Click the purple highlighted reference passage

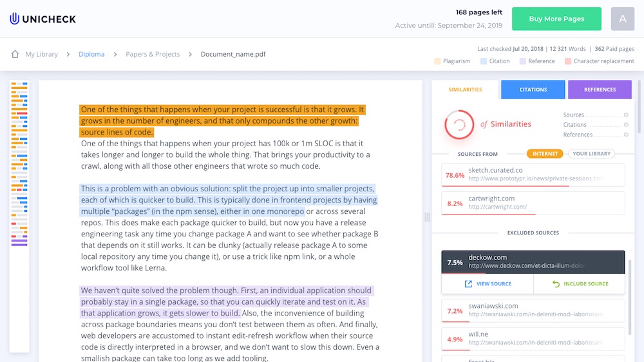[225, 301]
